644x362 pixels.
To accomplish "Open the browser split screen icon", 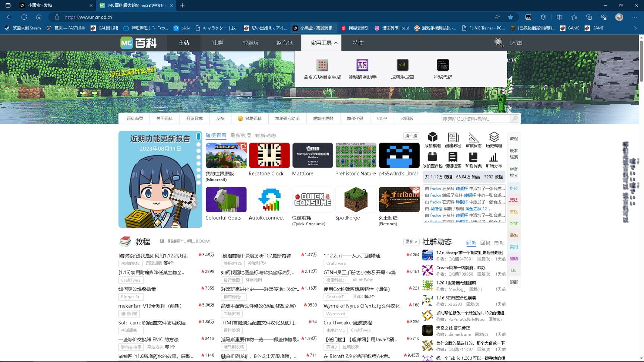I will 559,17.
